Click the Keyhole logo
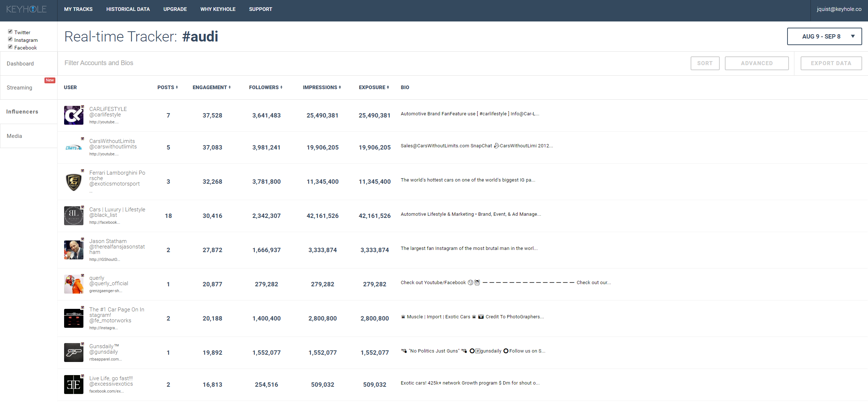 click(27, 9)
